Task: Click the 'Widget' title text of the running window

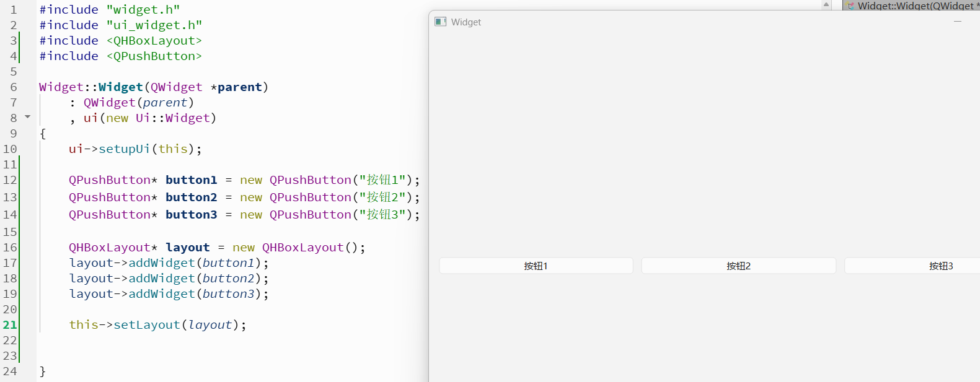Action: click(466, 22)
